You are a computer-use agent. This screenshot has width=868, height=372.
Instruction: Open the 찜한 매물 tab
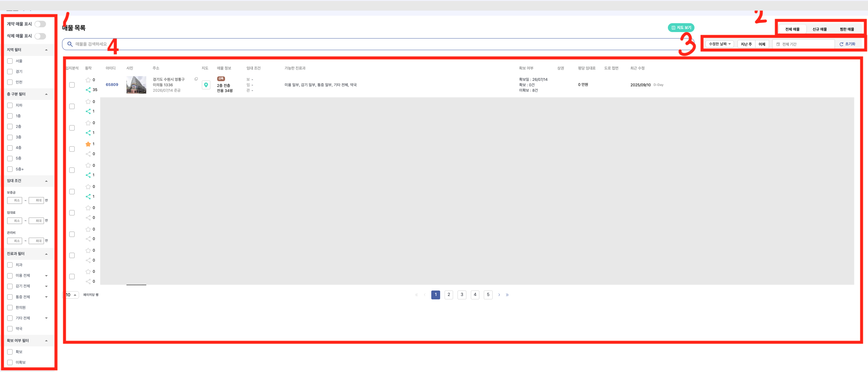[x=847, y=29]
